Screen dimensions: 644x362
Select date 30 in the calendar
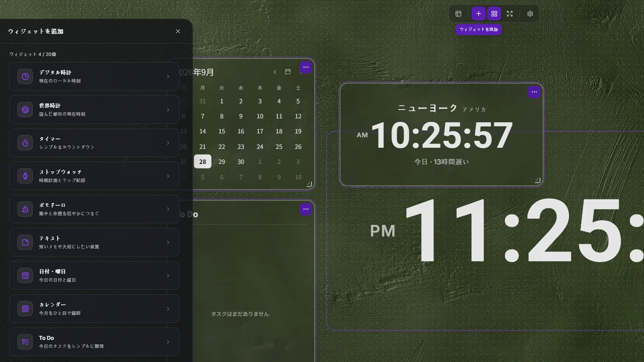[241, 162]
